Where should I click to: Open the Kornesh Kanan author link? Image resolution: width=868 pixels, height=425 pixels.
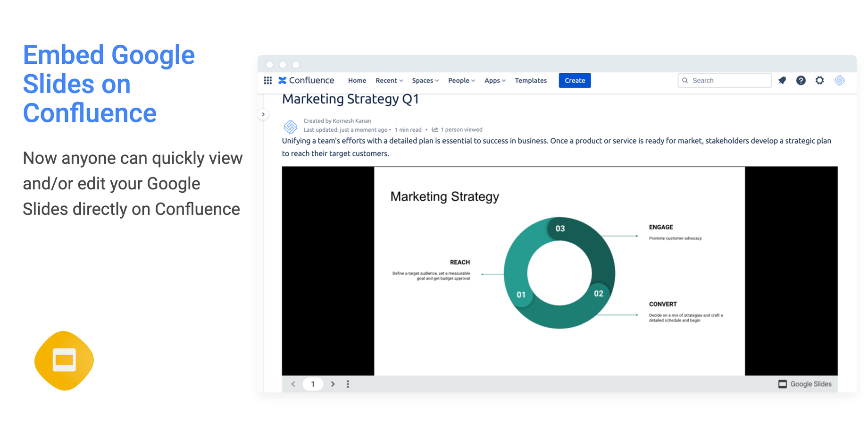352,121
